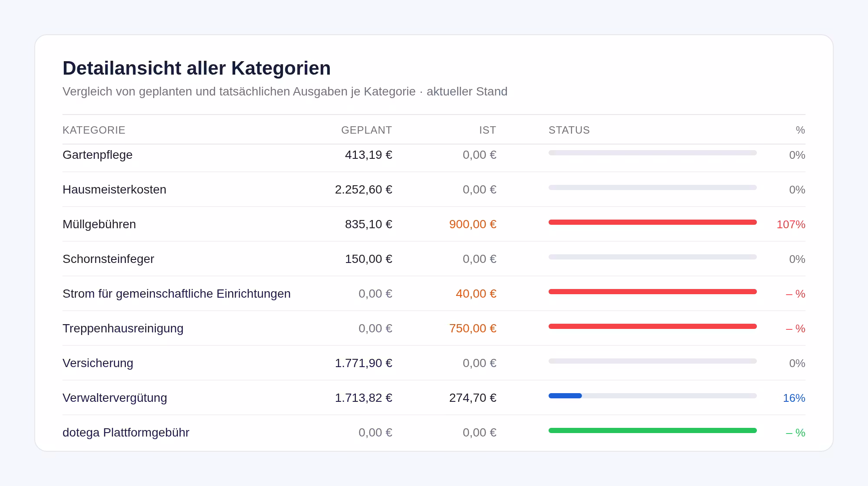
Task: Select the Treppenhausreinigung category label
Action: [x=123, y=328]
